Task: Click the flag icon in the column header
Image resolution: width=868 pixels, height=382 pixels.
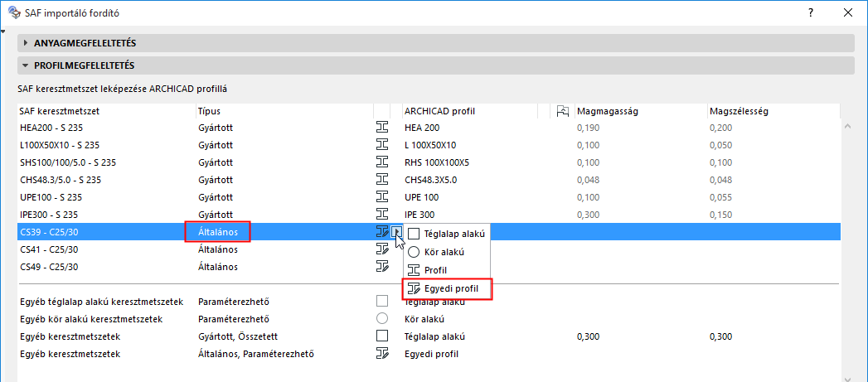Action: click(x=563, y=111)
